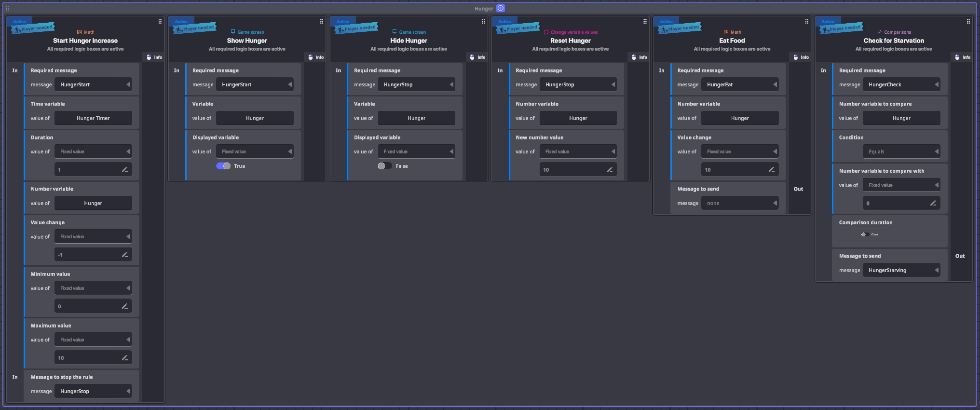Open the Condition Equals dropdown
The image size is (980, 410).
[901, 151]
